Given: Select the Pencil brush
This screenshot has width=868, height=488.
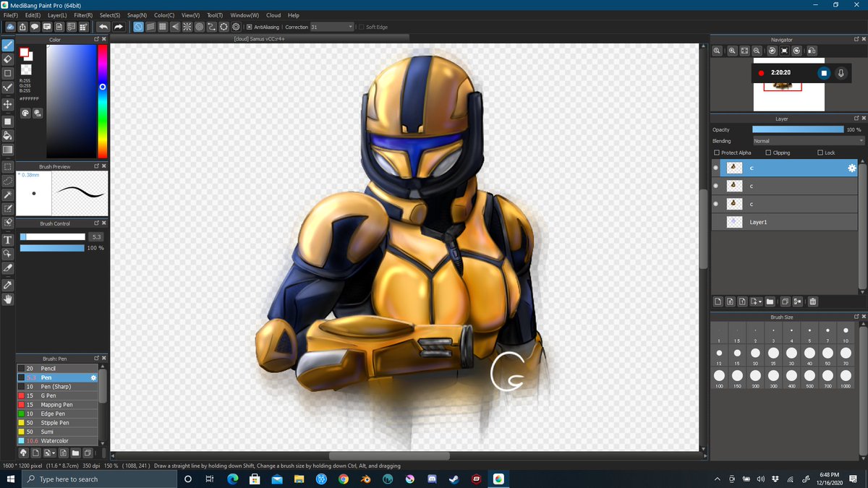Looking at the screenshot, I should coord(57,369).
